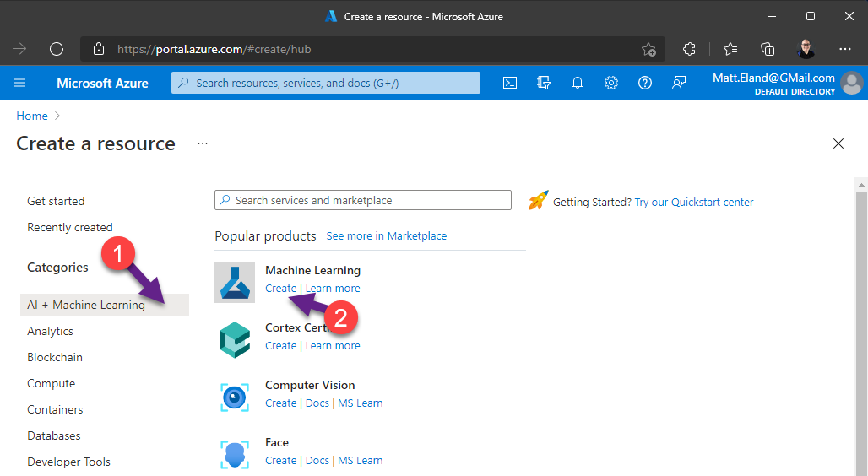868x476 pixels.
Task: Open the Azure portal hamburger menu
Action: click(x=19, y=83)
